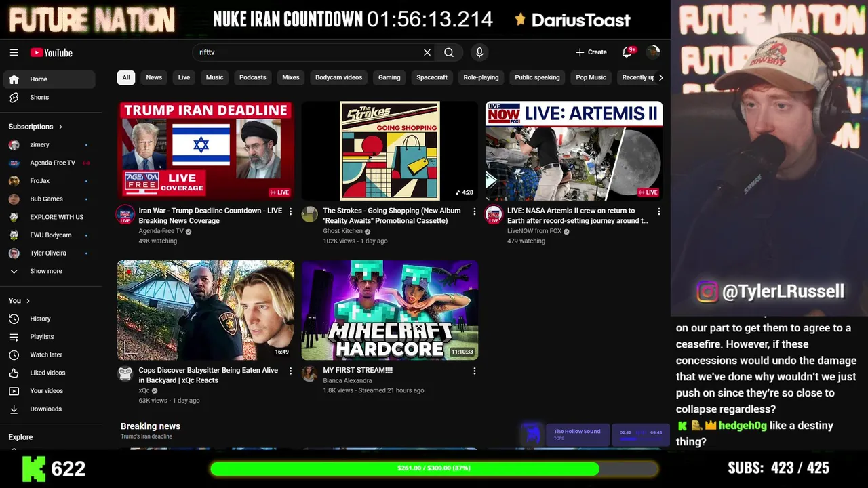The width and height of the screenshot is (868, 488).
Task: Open Downloads in the sidebar
Action: coord(49,409)
